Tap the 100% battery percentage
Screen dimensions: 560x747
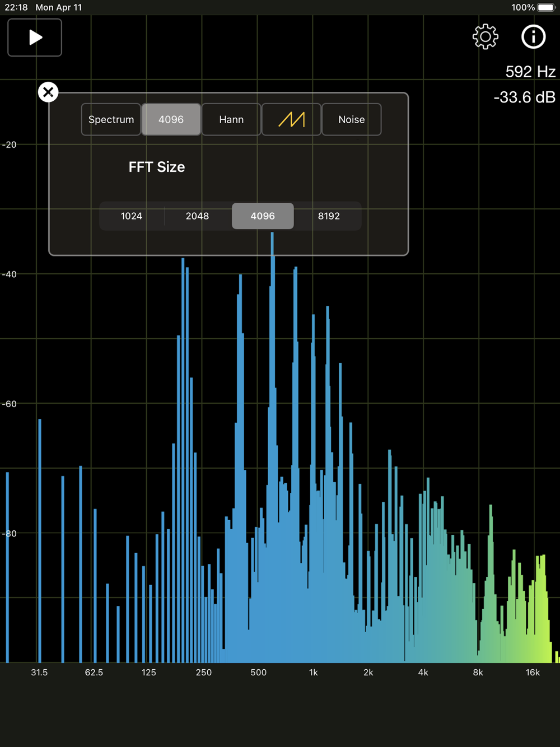pyautogui.click(x=523, y=7)
